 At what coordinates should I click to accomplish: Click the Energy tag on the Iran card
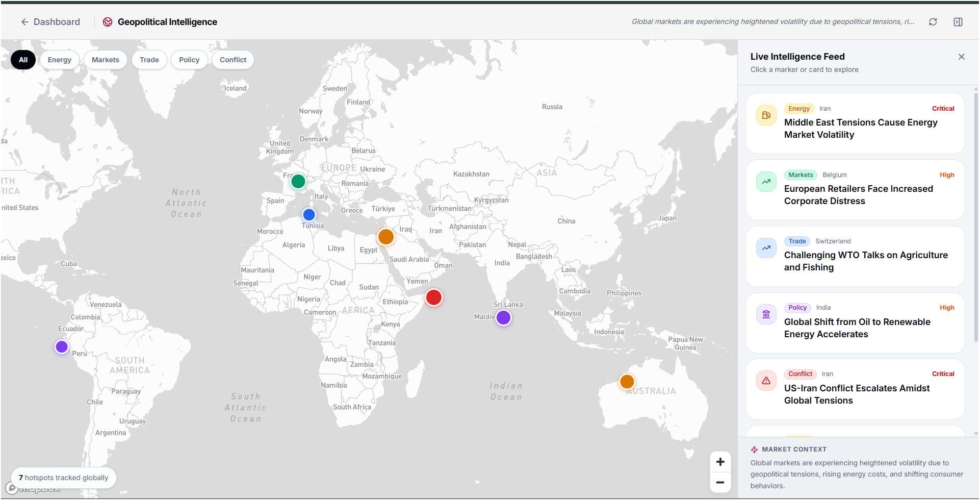[799, 109]
